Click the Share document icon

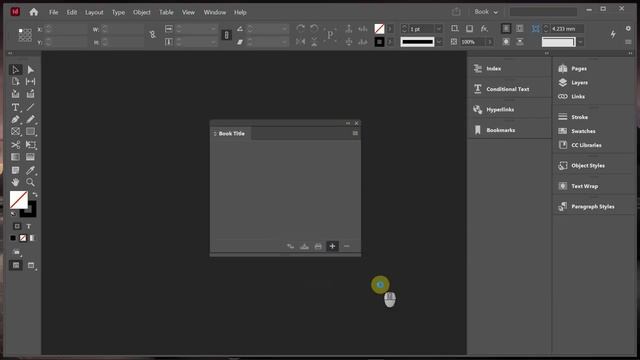point(456,12)
